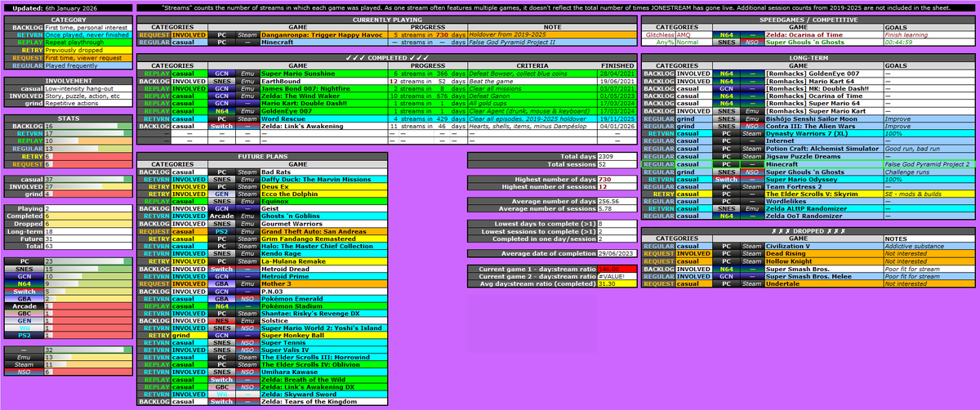This screenshot has height=410, width=980.
Task: Select '[Romhacks] Mario Kart 64' cell
Action: point(823,81)
